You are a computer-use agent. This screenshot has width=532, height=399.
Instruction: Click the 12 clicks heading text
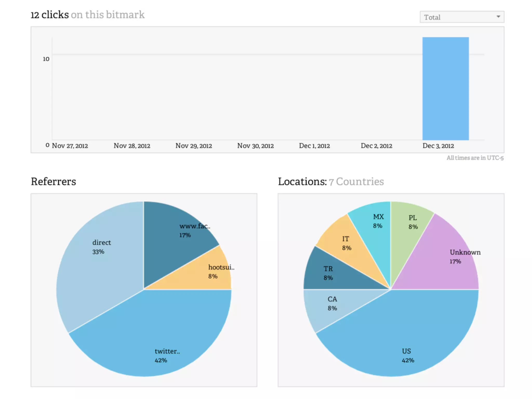point(50,15)
